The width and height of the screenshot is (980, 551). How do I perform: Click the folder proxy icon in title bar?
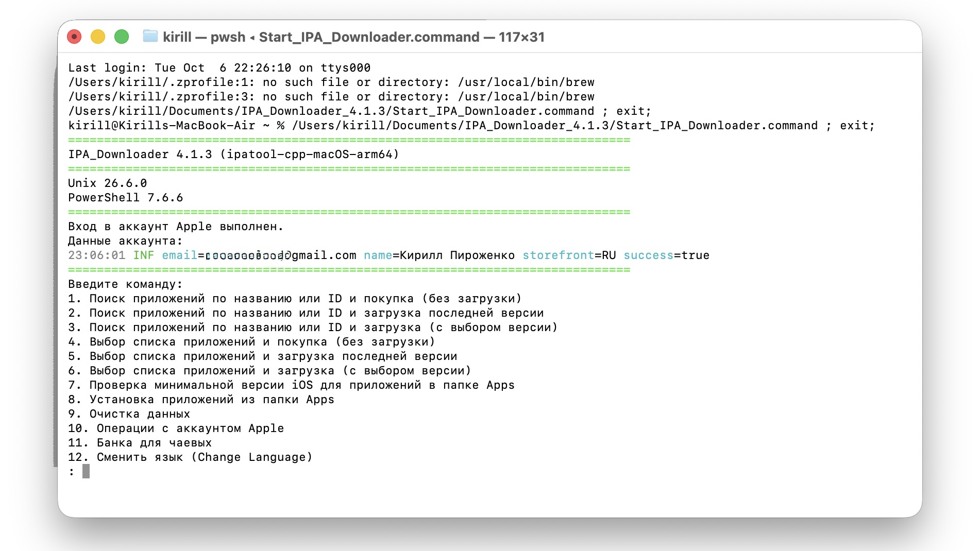pyautogui.click(x=150, y=36)
